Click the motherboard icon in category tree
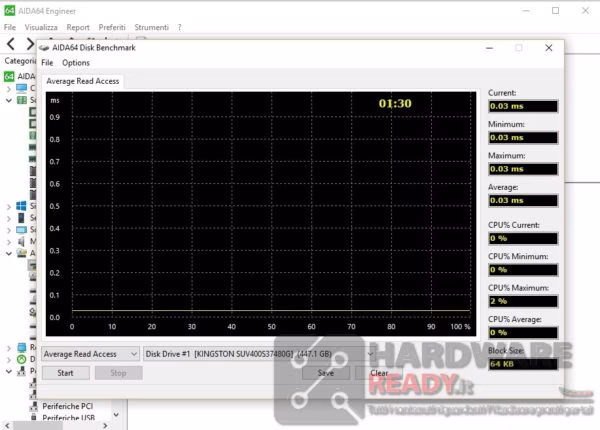 click(21, 100)
